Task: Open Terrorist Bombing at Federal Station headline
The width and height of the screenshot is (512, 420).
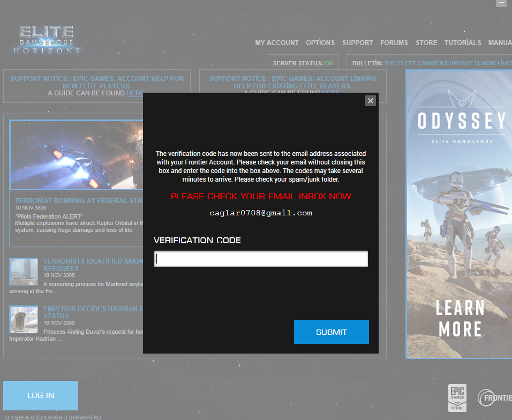Action: point(79,200)
